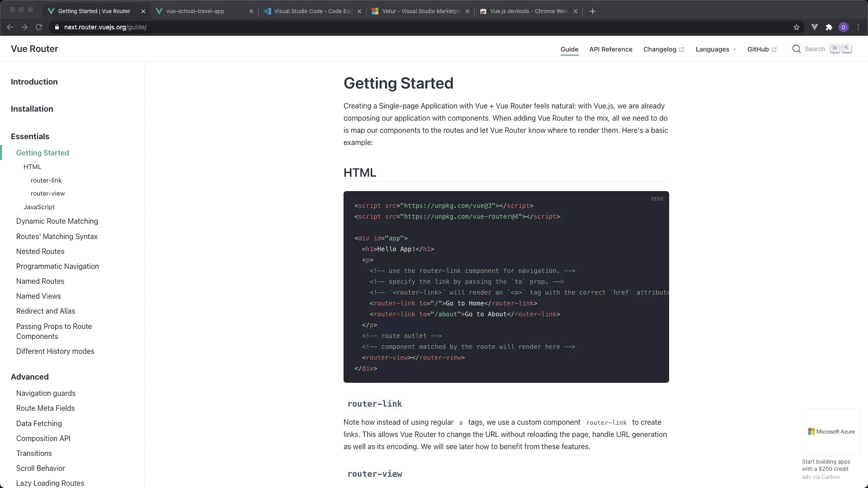This screenshot has height=488, width=868.
Task: Open the Vue devtools extension icon
Action: (815, 27)
